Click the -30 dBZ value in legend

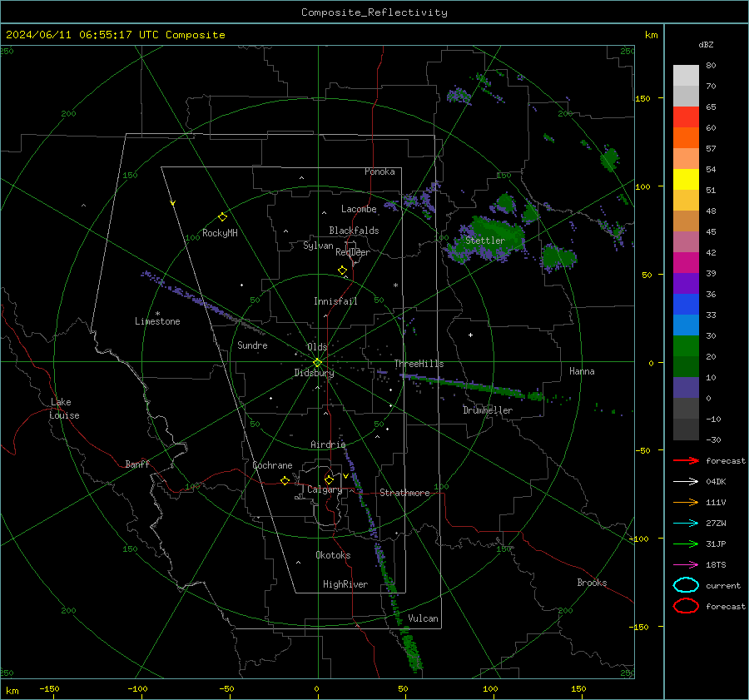[713, 440]
